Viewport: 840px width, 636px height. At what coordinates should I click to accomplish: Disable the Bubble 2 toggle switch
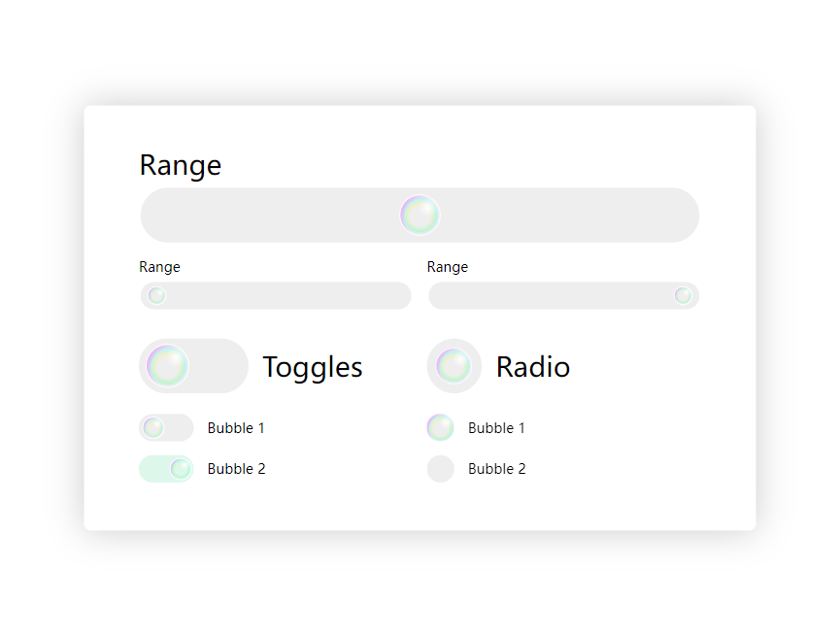click(166, 469)
